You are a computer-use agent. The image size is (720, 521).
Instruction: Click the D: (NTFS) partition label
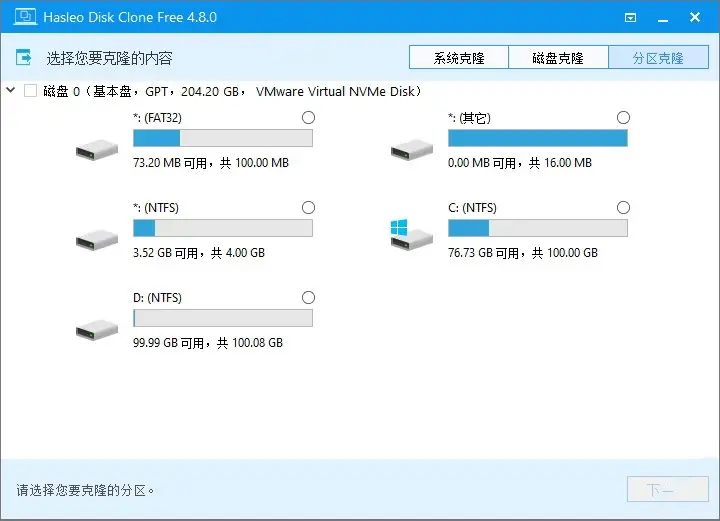coord(158,298)
